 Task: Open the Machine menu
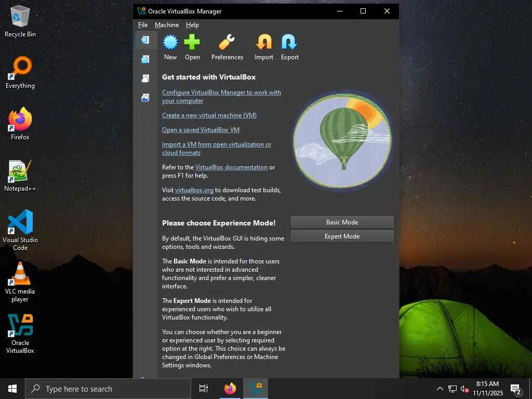167,25
